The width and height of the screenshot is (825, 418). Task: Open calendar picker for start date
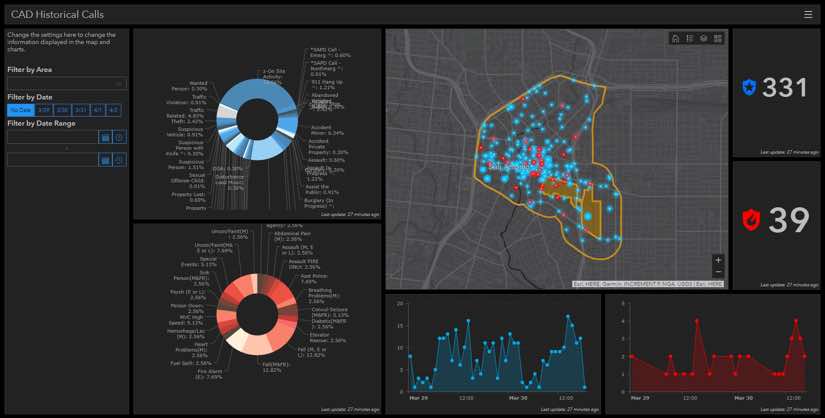pyautogui.click(x=105, y=137)
